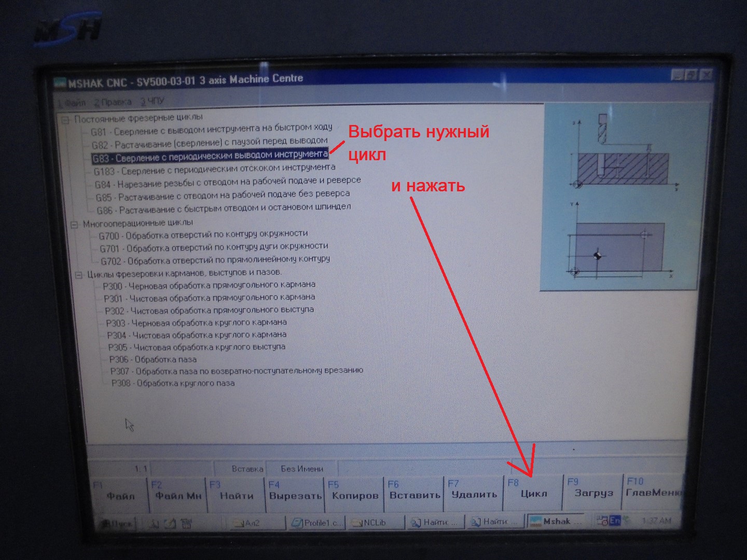
Task: Open the MSHAK CNC window system icon
Action: [x=61, y=83]
